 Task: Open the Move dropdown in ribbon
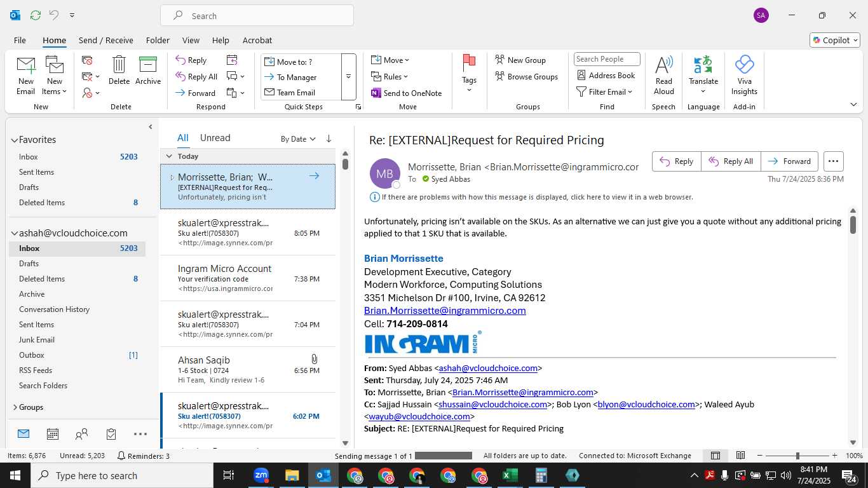pos(390,60)
